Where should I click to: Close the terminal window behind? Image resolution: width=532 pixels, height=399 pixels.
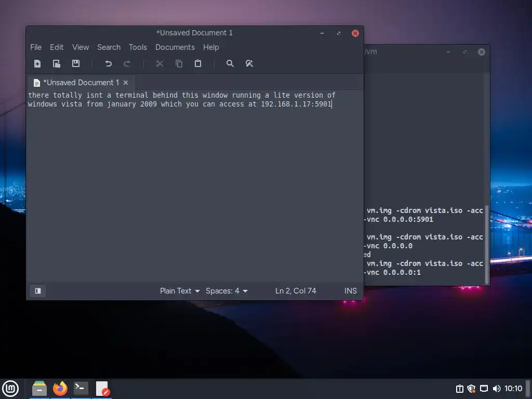[482, 52]
